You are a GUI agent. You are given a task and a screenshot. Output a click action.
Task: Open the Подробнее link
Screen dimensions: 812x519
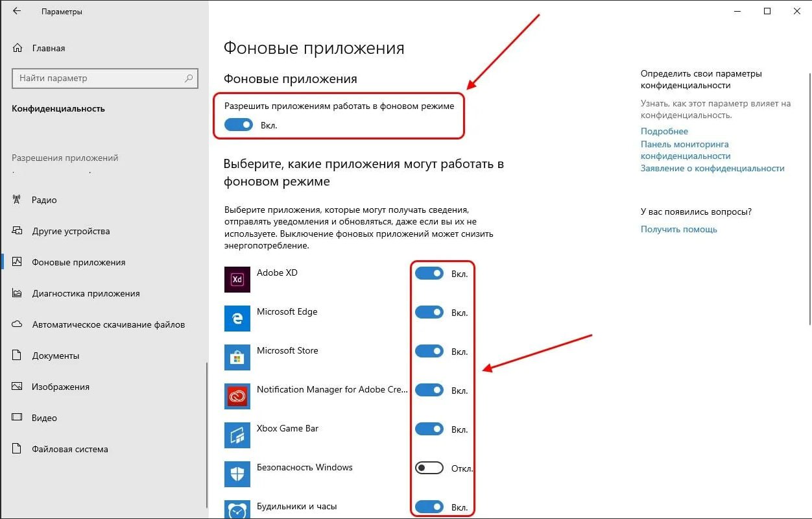coord(664,131)
